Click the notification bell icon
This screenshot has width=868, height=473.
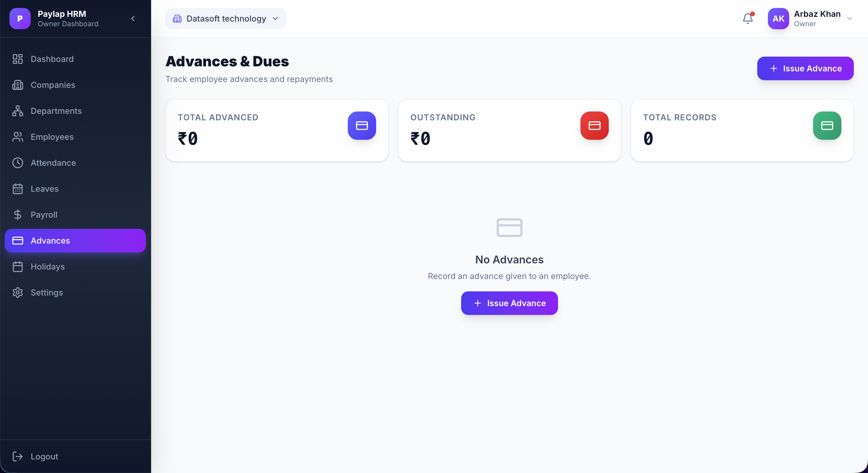(747, 19)
